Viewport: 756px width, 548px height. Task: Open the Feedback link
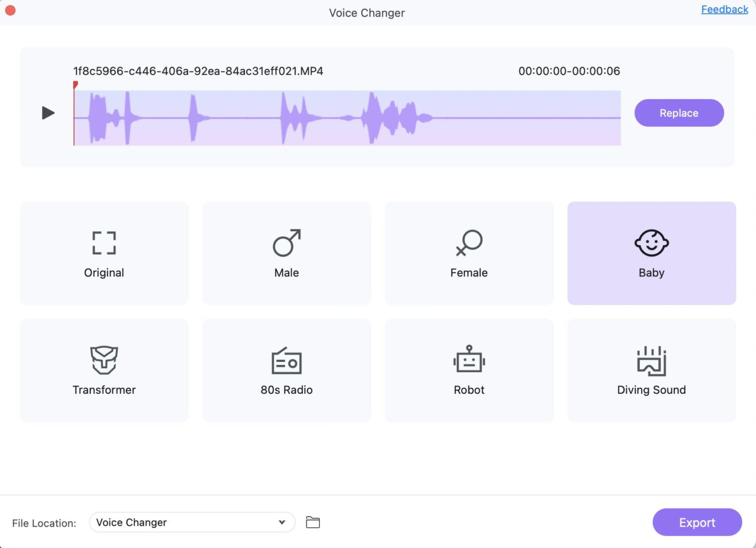pos(725,9)
